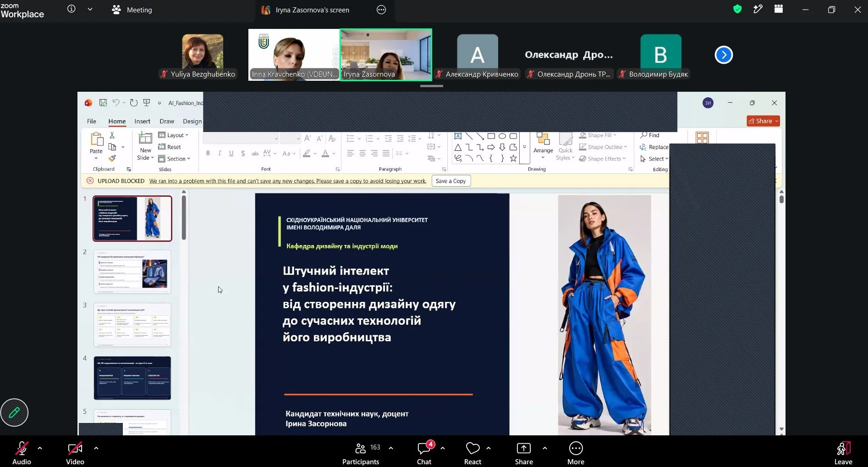This screenshot has height=467, width=868.
Task: Click the meeting info circle icon
Action: click(x=71, y=9)
